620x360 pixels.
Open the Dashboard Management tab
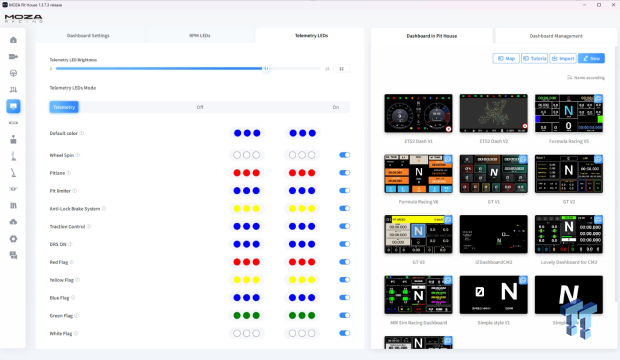point(556,36)
